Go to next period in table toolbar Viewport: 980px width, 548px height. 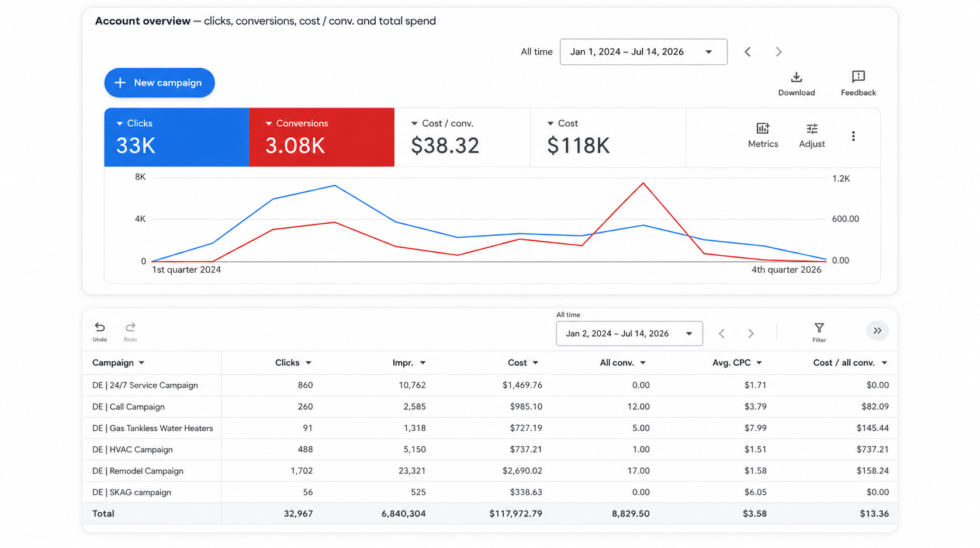[x=751, y=334]
